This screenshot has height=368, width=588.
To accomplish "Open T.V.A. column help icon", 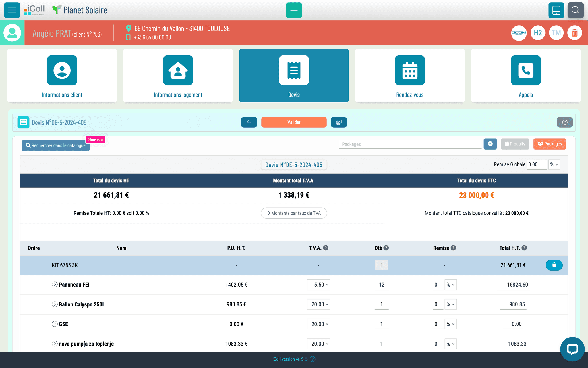I will pos(326,248).
